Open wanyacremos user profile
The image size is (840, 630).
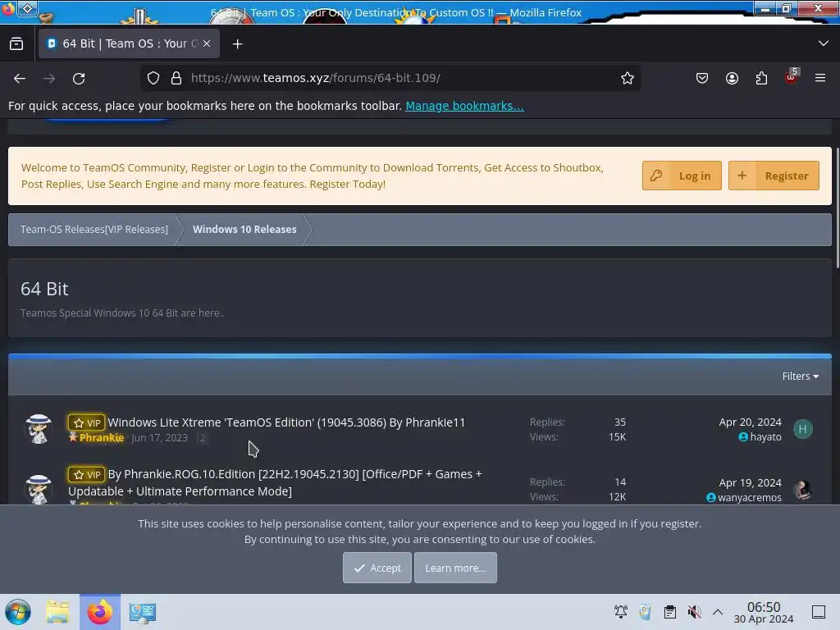click(x=749, y=498)
